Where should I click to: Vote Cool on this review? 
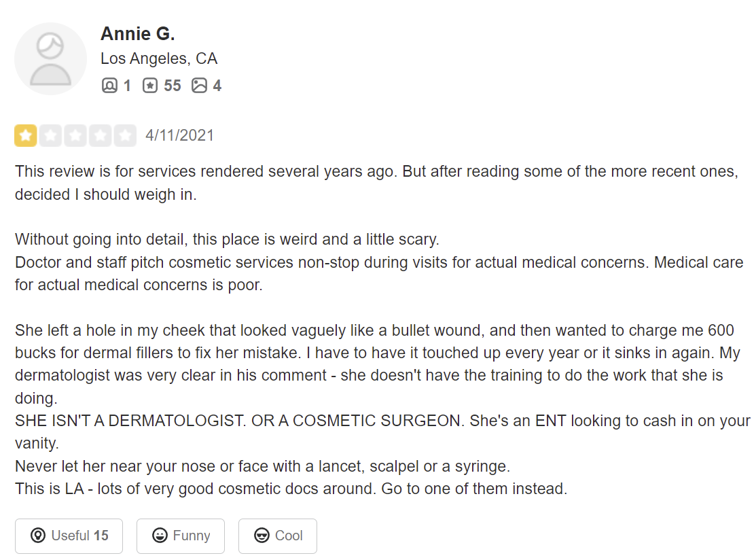coord(278,536)
